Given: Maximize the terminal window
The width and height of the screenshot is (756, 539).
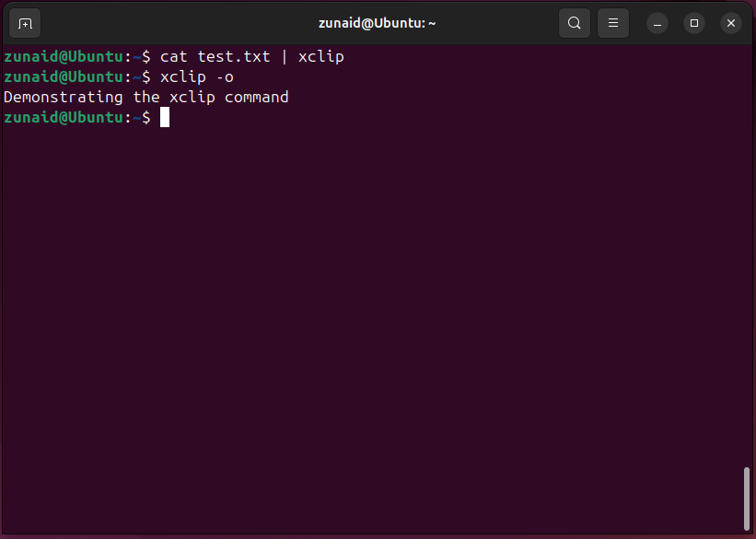Looking at the screenshot, I should click(x=694, y=23).
